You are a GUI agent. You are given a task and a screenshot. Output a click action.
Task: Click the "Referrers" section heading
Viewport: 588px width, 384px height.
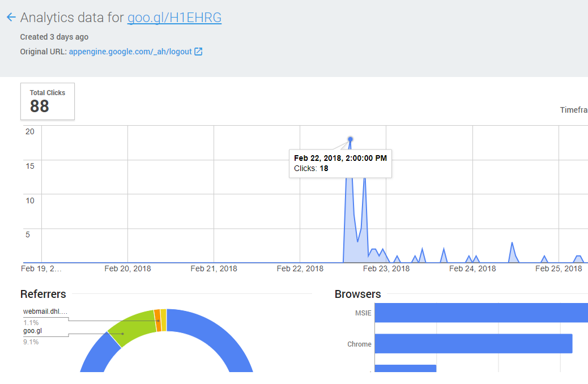(43, 294)
